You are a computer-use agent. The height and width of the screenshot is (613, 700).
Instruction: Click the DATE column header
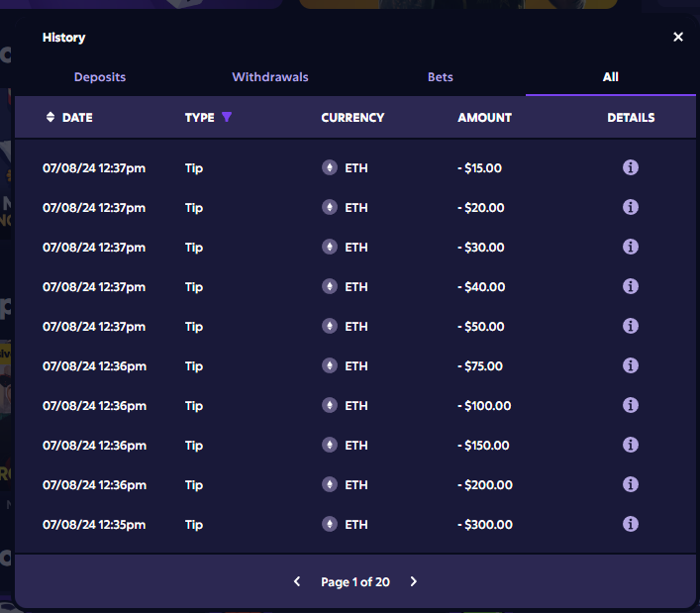[77, 118]
